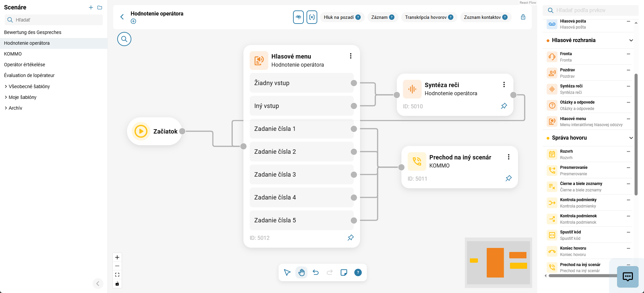The height and width of the screenshot is (293, 644).
Task: Open Operátor értékelése scenario
Action: (54, 65)
